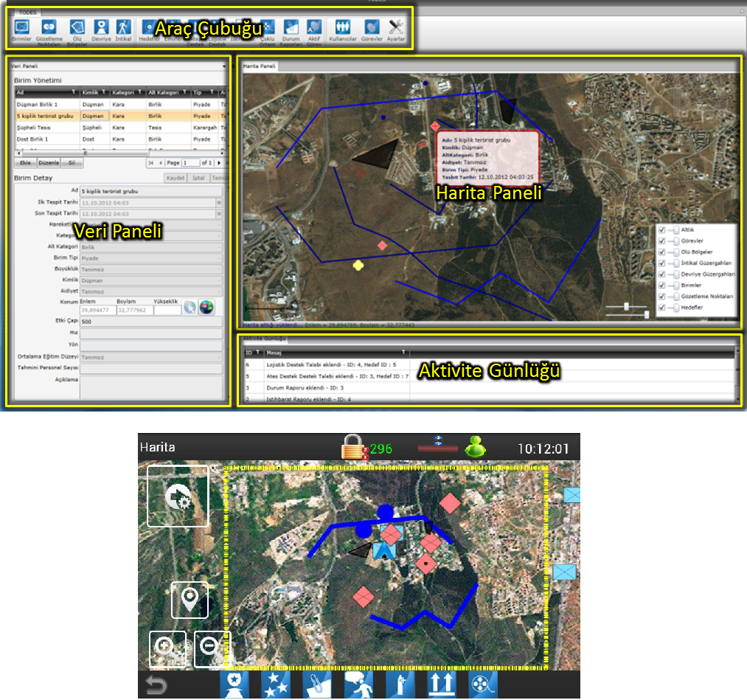Open the Birimler toolbar icon
The image size is (747, 700).
pyautogui.click(x=21, y=30)
